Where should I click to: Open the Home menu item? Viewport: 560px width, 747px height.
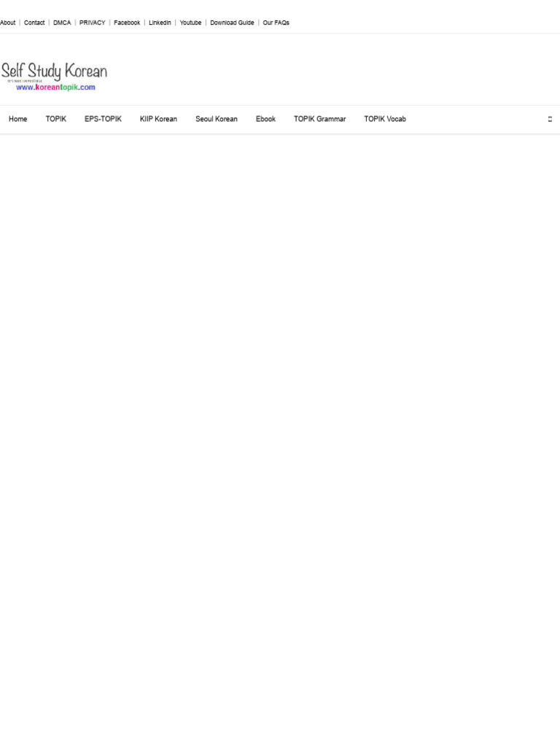(18, 119)
